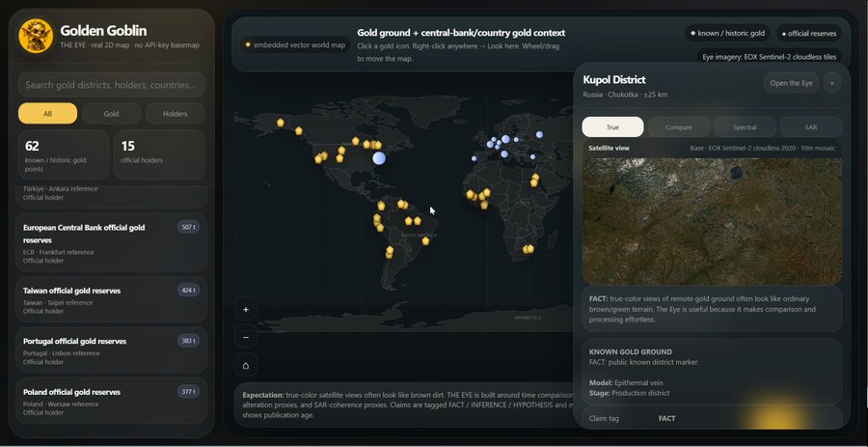Click the 383 t badge
Viewport: 868px width, 447px height.
coord(189,341)
